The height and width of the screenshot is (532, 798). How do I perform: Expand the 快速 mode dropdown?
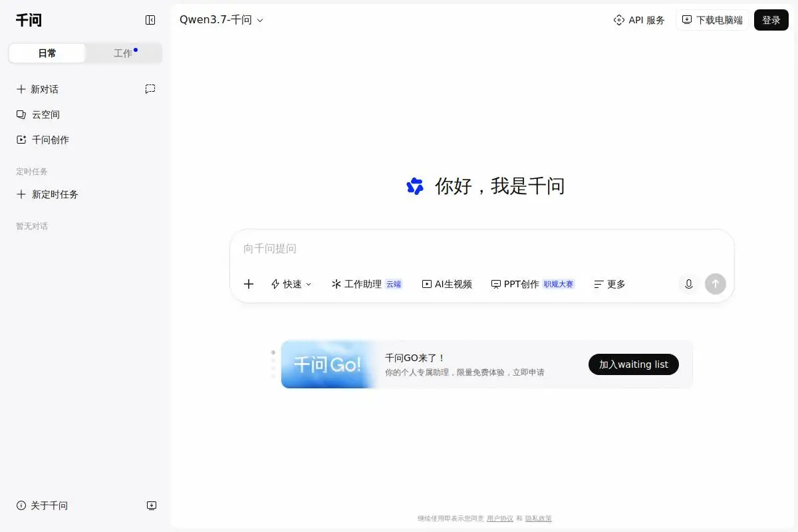coord(291,284)
